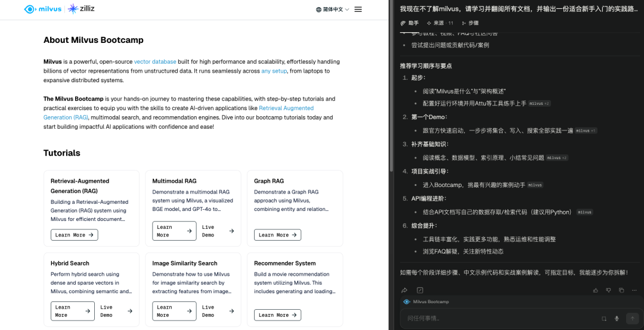This screenshot has height=330, width=644.
Task: Click the arrow beside Multimodal RAG Live Demo
Action: 231,231
